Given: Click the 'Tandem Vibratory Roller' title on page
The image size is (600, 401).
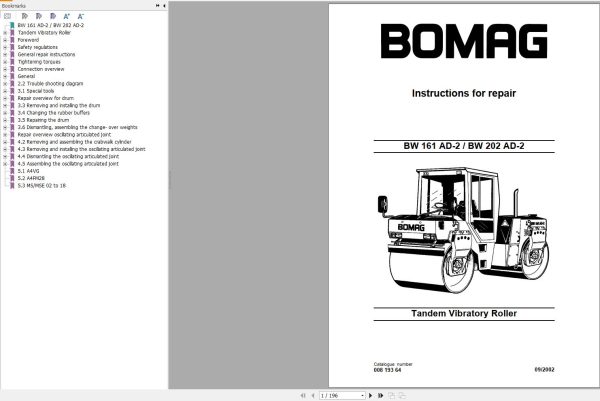Looking at the screenshot, I should coord(464,313).
